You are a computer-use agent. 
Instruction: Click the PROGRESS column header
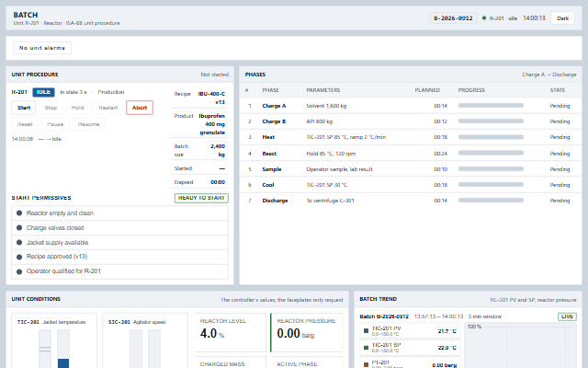(471, 90)
